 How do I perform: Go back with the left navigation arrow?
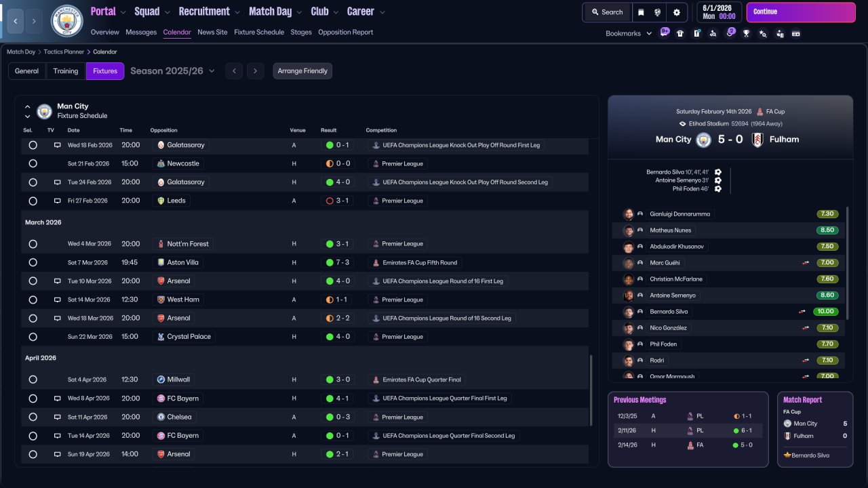15,21
